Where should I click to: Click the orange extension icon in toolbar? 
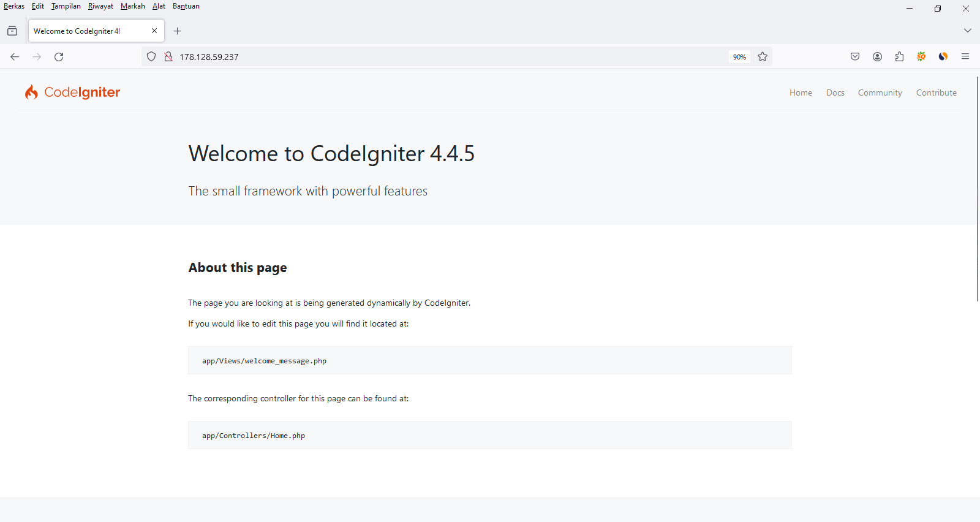click(921, 57)
